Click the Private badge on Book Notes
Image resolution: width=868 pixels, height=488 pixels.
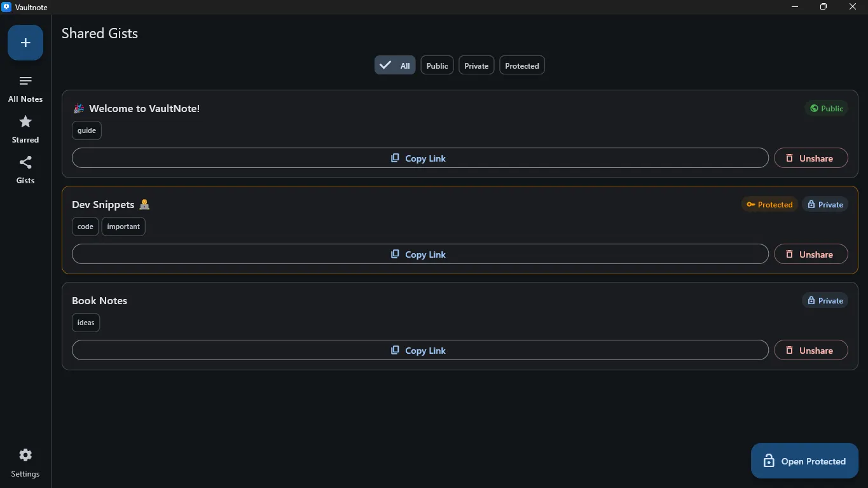click(825, 300)
